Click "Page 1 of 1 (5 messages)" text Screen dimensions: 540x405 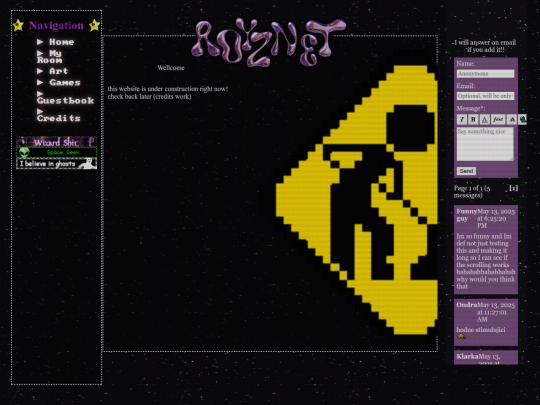pyautogui.click(x=472, y=191)
